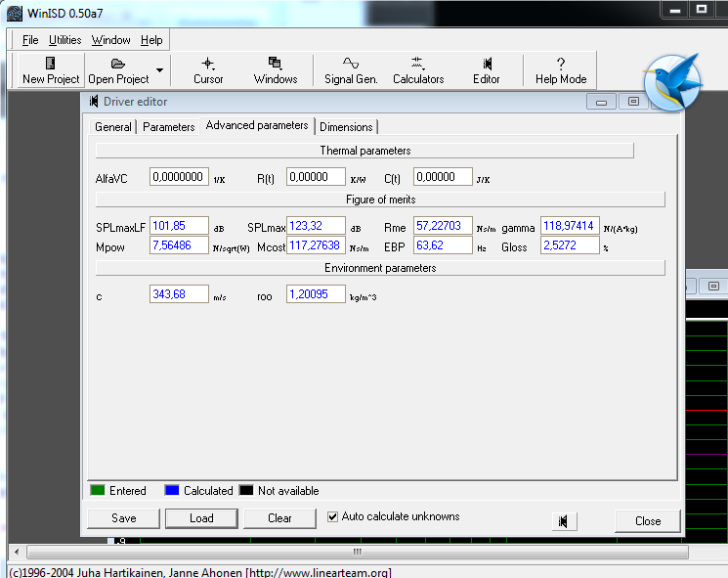The width and height of the screenshot is (728, 578).
Task: Click the AlfaVC input field
Action: (179, 177)
